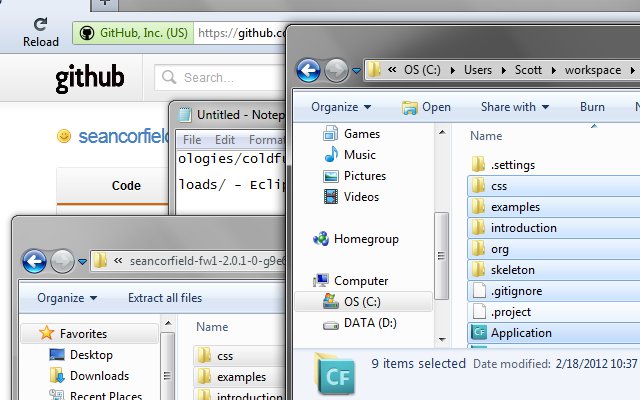Click Back arrow in workspace Explorer window
The height and width of the screenshot is (400, 640).
308,70
